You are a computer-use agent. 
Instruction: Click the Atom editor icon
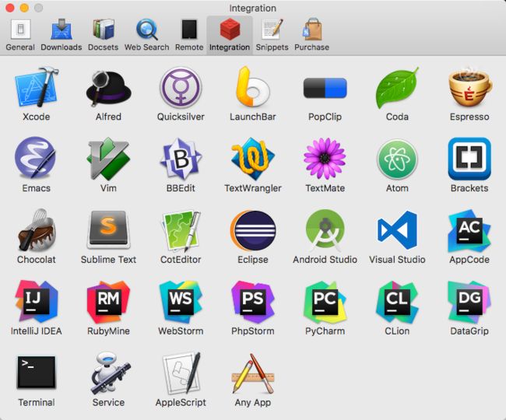coord(397,159)
